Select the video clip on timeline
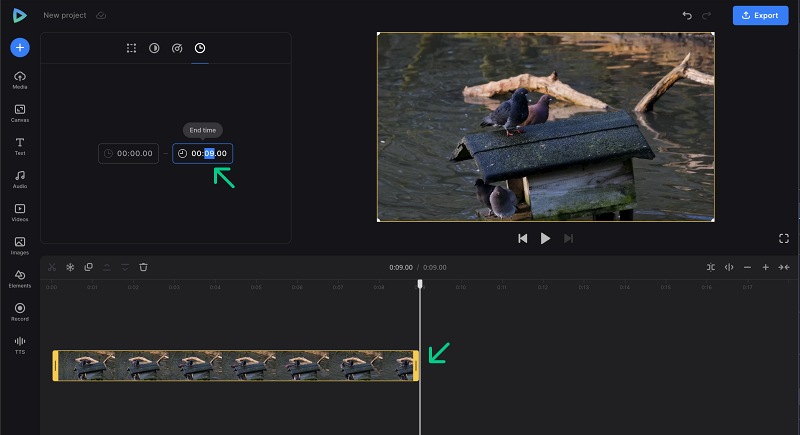The height and width of the screenshot is (435, 800). point(236,366)
